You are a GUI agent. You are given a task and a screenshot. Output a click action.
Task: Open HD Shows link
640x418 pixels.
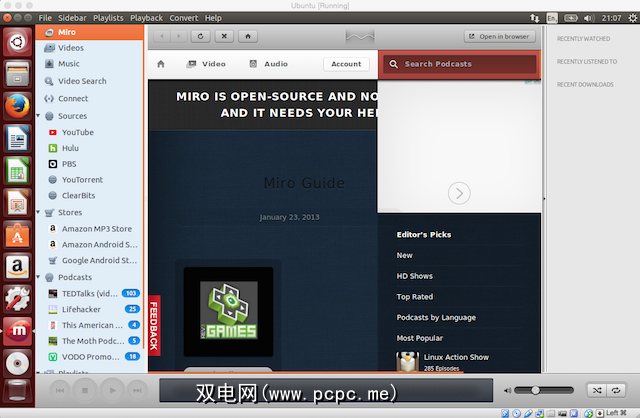pyautogui.click(x=414, y=276)
